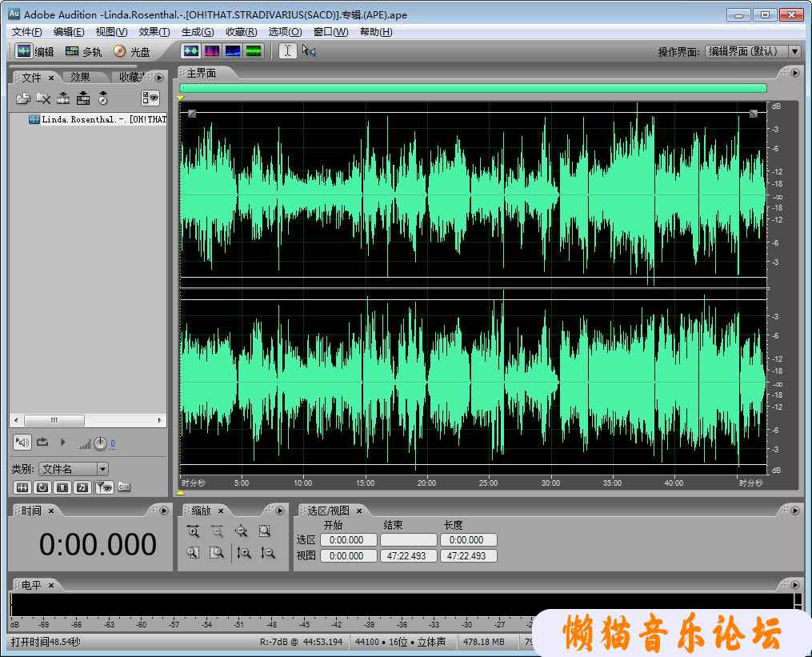Image resolution: width=812 pixels, height=657 pixels.
Task: Toggle loop play button in Files panel
Action: (42, 442)
